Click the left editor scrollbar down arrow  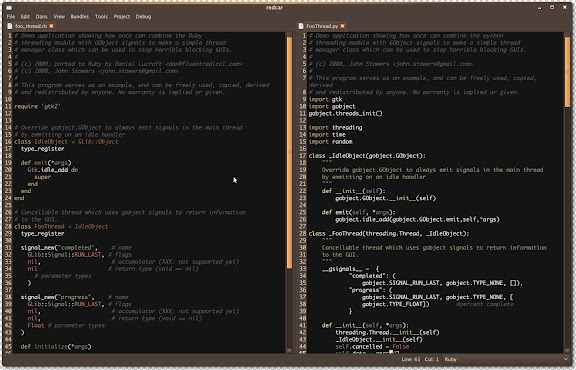point(289,350)
